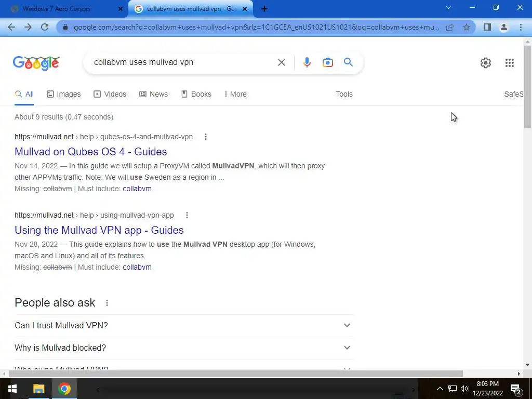Open Google quick settings gear
The image size is (532, 399).
tap(486, 63)
